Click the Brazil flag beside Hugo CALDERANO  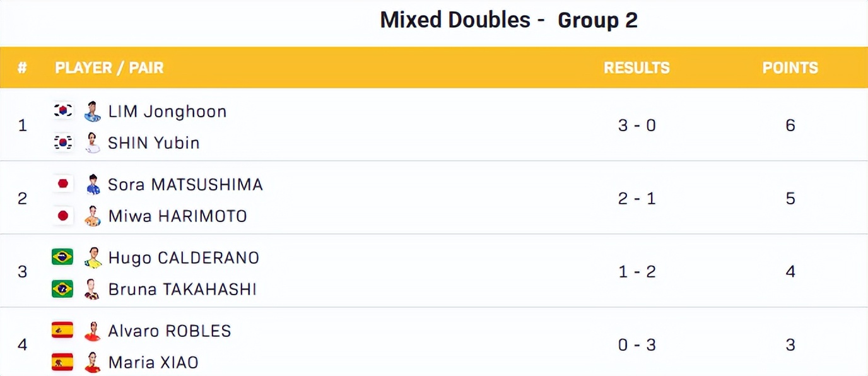click(x=62, y=257)
